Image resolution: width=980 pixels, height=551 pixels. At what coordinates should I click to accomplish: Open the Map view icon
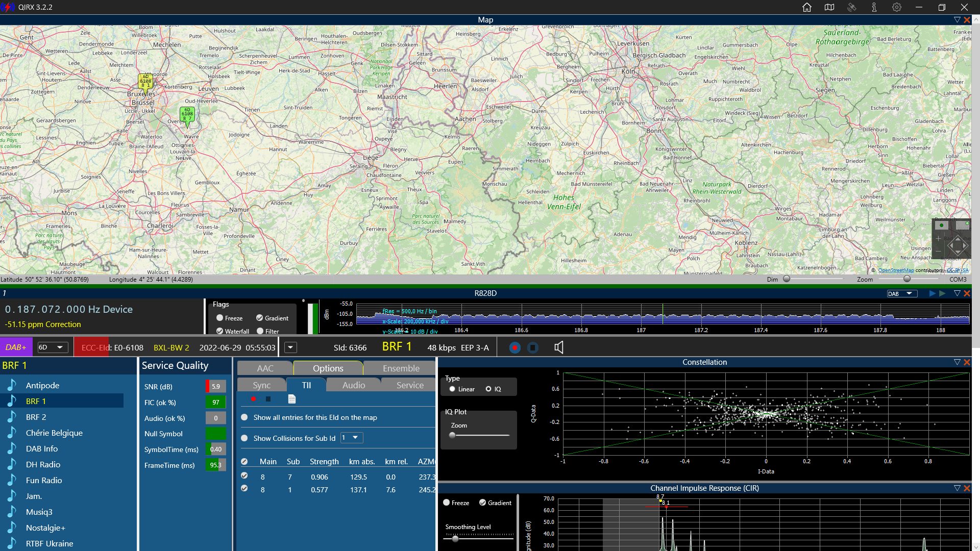tap(829, 7)
